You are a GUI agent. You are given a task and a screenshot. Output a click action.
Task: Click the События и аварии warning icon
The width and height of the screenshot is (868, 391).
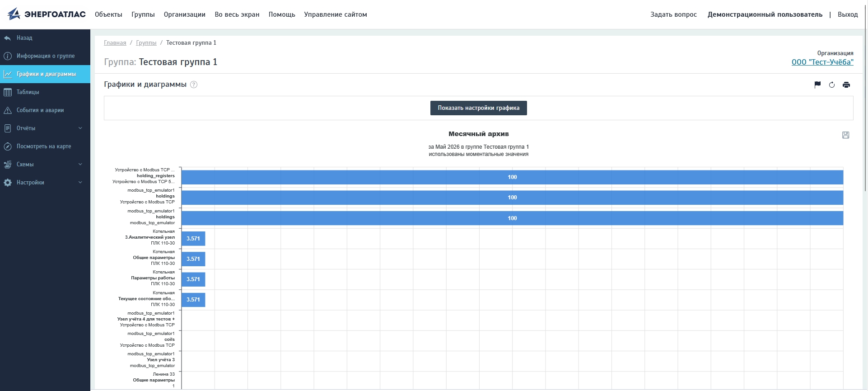pyautogui.click(x=8, y=110)
